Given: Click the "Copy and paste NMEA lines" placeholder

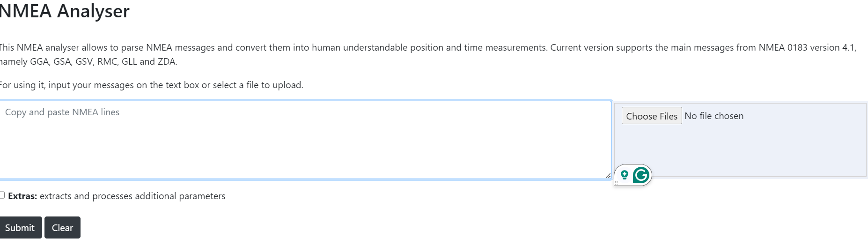Looking at the screenshot, I should (x=62, y=112).
